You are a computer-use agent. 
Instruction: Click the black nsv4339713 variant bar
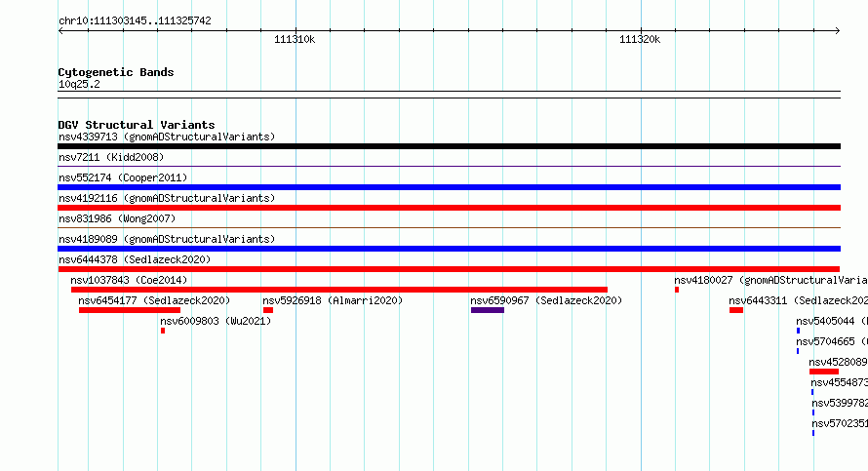(x=449, y=146)
